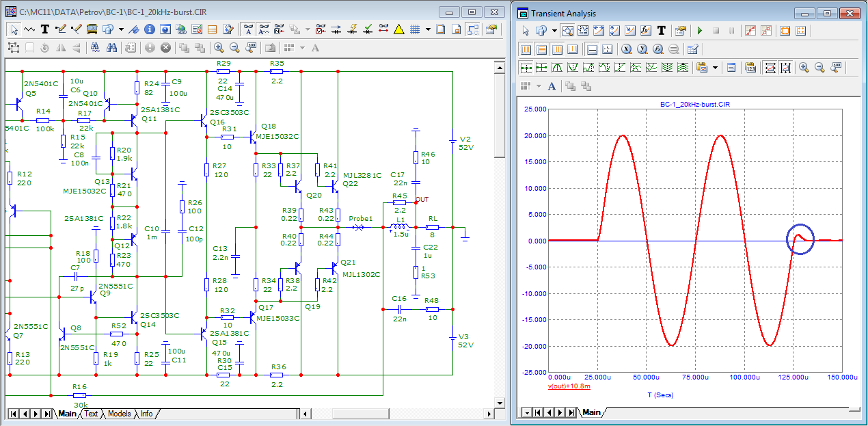The width and height of the screenshot is (868, 426).
Task: Open dropdown next to clipboard icon in analysis
Action: coord(716,68)
